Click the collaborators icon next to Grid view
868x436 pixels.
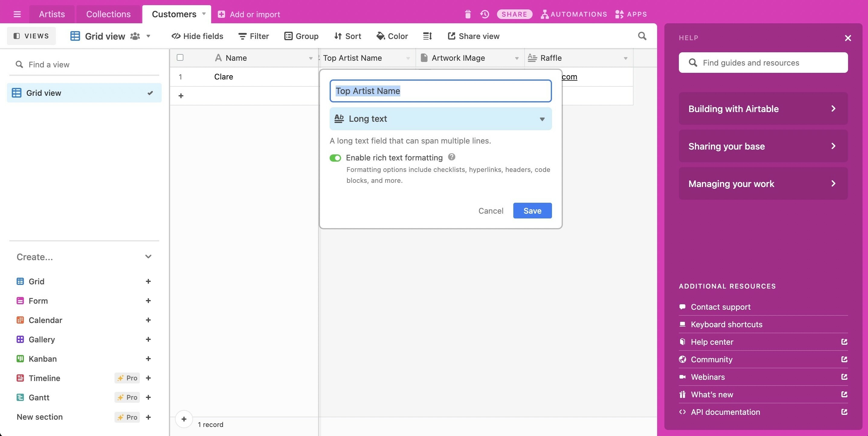tap(135, 36)
